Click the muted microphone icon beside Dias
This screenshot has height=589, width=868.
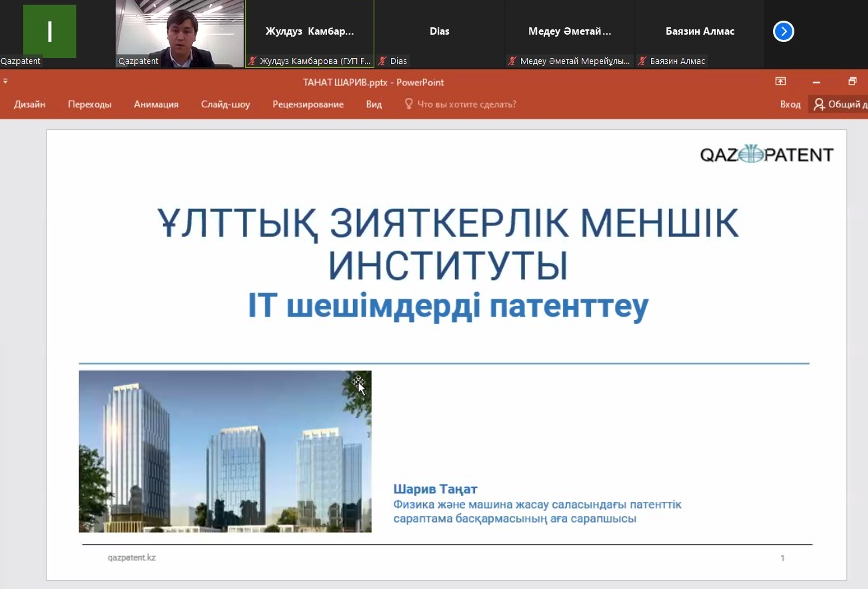[x=384, y=61]
